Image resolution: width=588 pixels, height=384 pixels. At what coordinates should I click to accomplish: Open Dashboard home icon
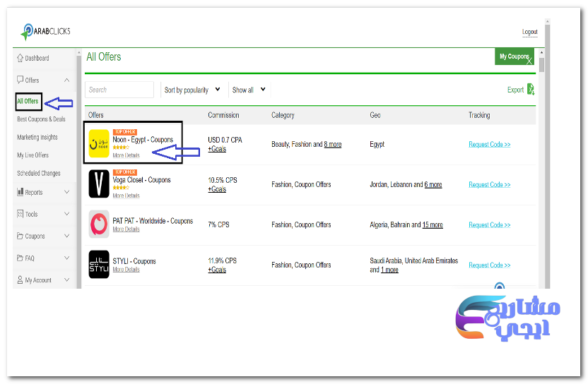pos(20,58)
